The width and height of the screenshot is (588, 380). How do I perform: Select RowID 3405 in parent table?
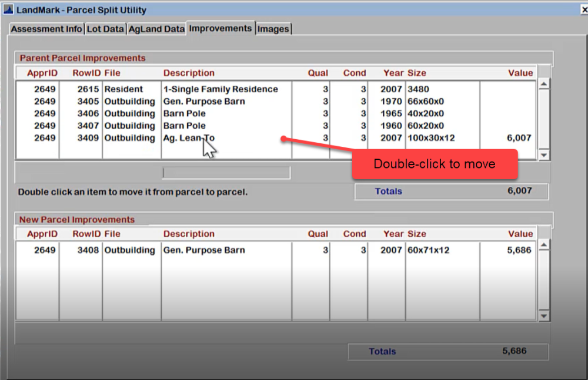[x=88, y=101]
